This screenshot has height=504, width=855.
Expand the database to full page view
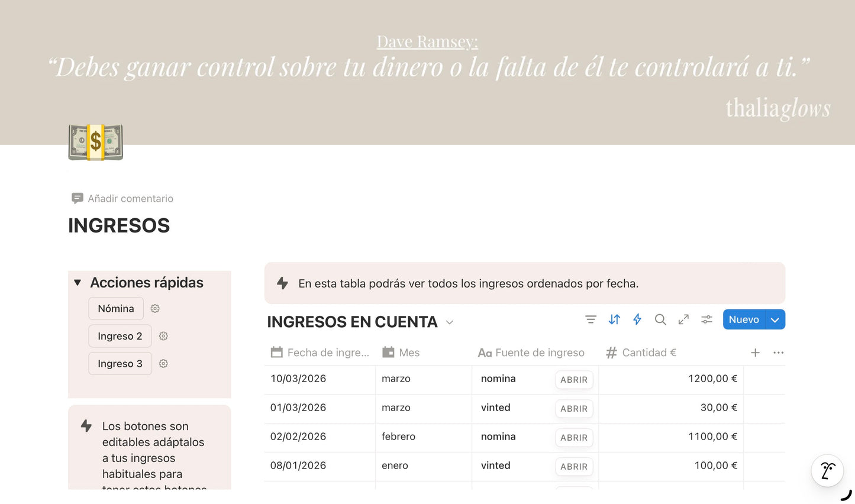[x=683, y=319]
